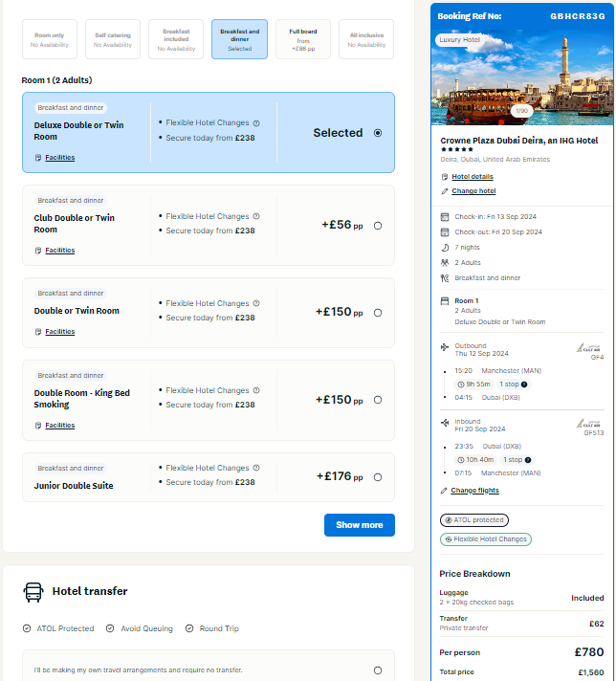Click info icon beside Double or Twin Flexible Changes
Image resolution: width=616 pixels, height=681 pixels.
click(x=256, y=303)
